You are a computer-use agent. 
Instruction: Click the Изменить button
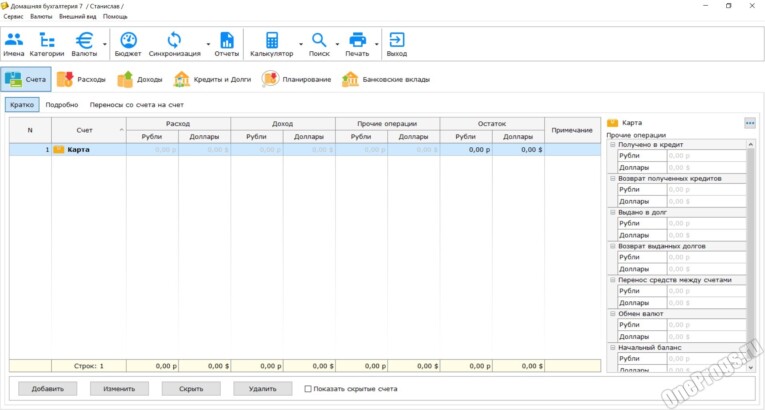(120, 389)
